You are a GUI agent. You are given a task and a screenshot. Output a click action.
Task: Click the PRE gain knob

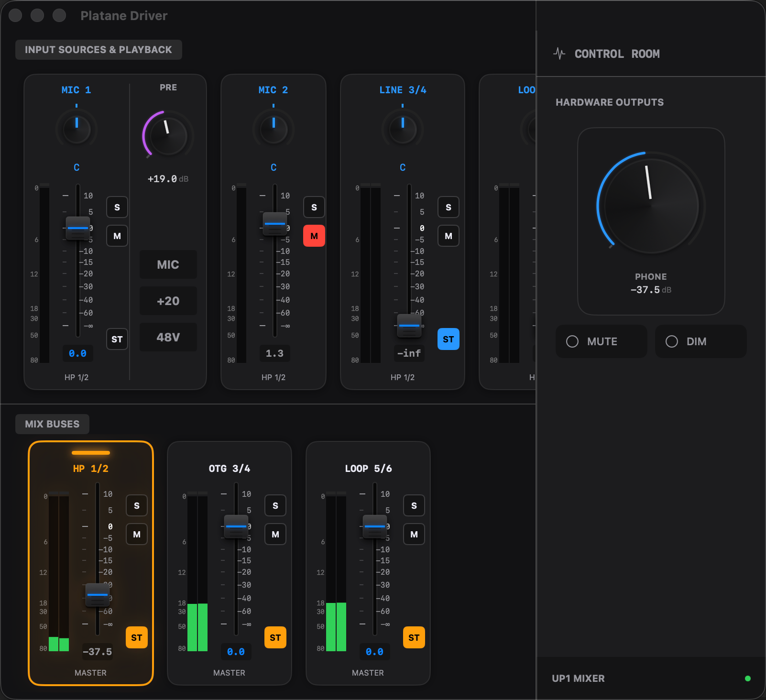click(x=168, y=135)
